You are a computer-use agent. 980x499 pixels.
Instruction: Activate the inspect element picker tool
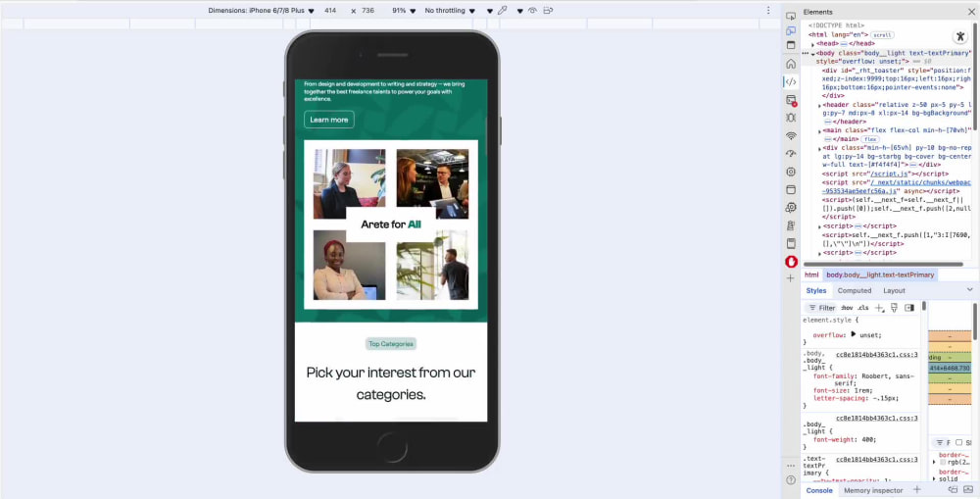point(791,16)
